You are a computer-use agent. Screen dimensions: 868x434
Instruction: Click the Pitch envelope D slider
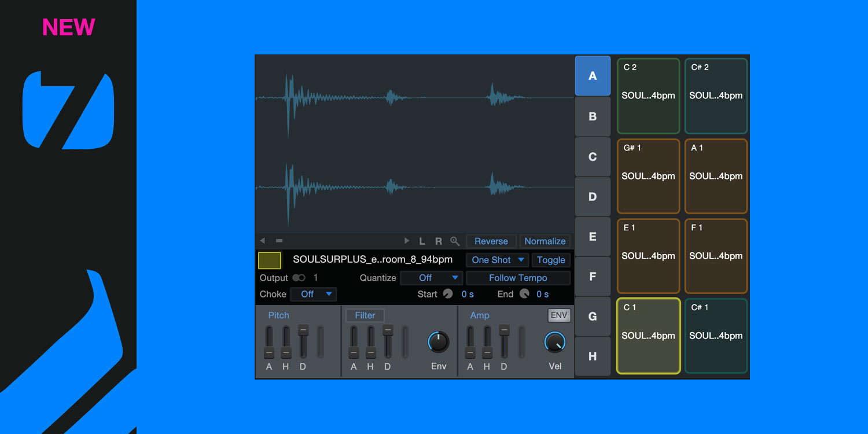coord(303,342)
